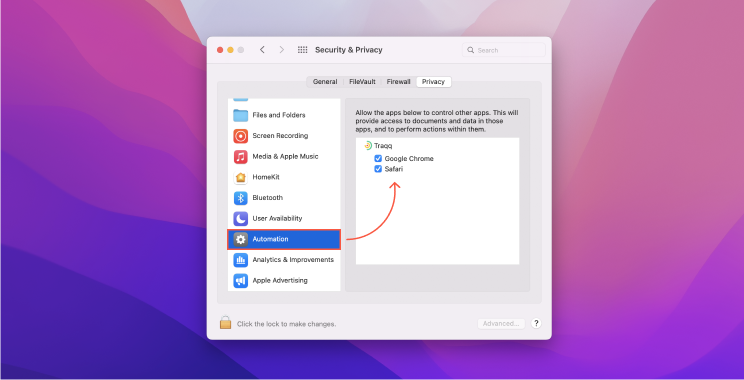744x380 pixels.
Task: Go forward with the right chevron
Action: click(282, 50)
